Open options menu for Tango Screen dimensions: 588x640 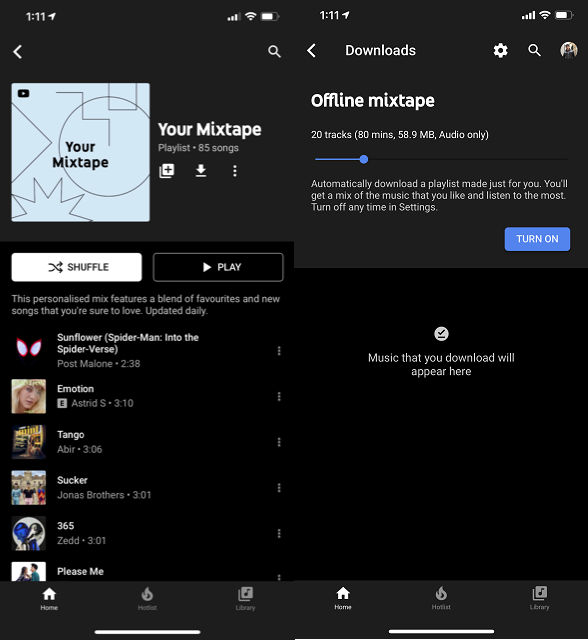click(279, 442)
